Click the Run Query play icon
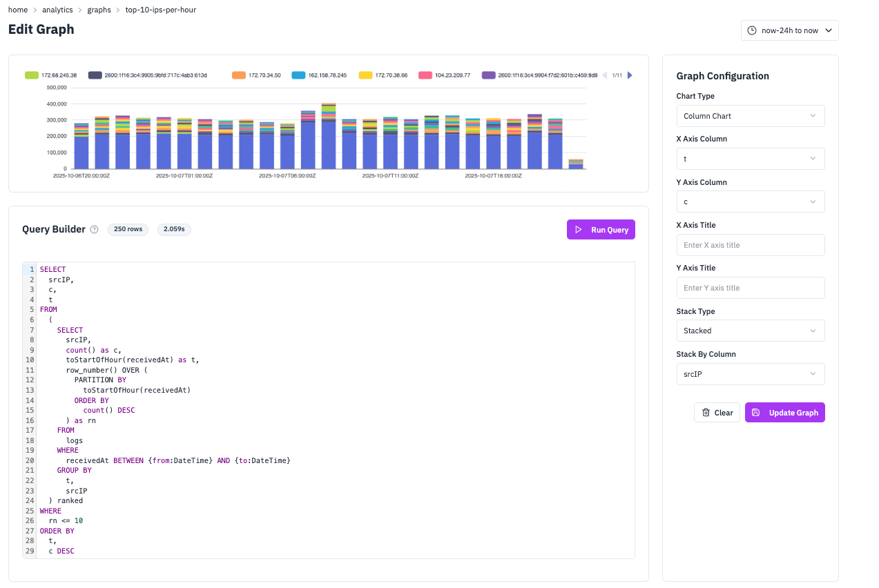Viewport: 879px width, 588px height. 579,230
